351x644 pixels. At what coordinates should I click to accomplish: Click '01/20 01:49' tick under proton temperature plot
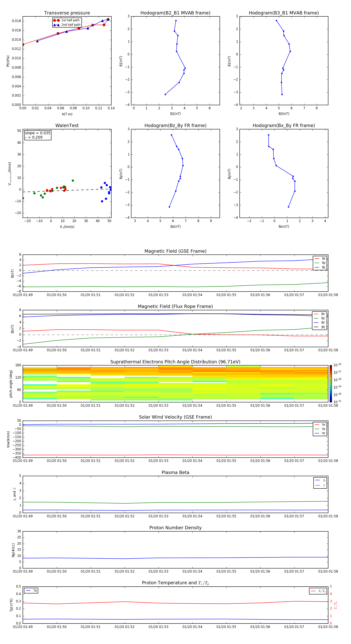[23, 627]
